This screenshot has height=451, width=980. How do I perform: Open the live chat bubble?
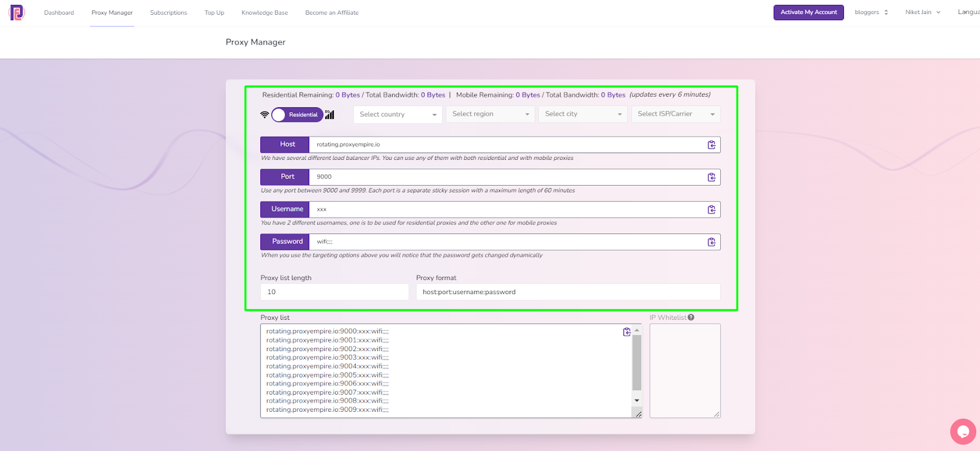tap(963, 431)
